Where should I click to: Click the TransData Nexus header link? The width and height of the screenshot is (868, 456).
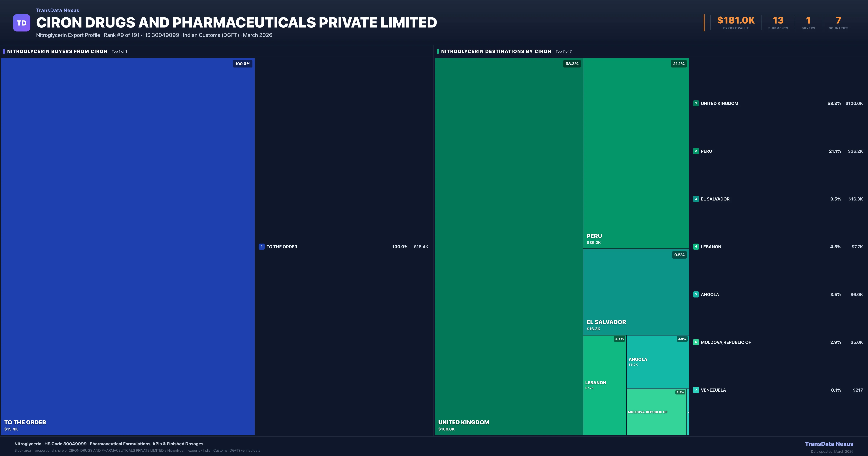coord(58,10)
